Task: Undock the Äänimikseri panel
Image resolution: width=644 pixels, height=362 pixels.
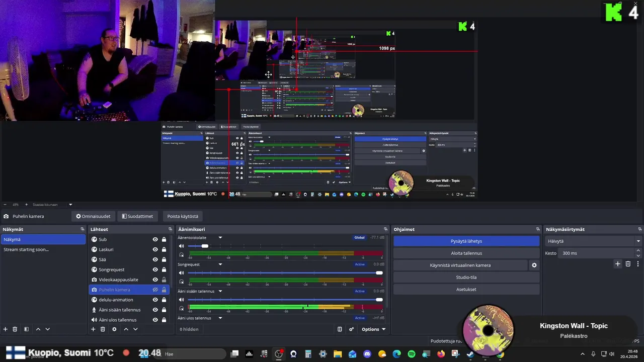Action: point(386,229)
